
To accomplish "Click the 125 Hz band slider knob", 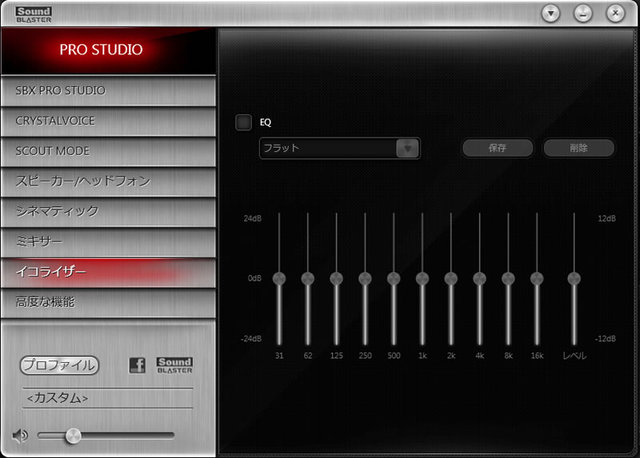I will pos(336,278).
